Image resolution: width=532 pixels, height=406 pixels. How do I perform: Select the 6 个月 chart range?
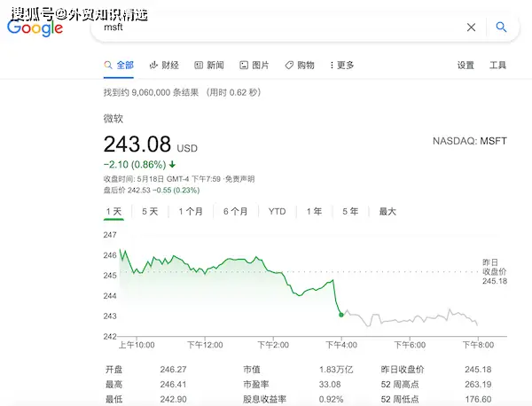click(236, 212)
